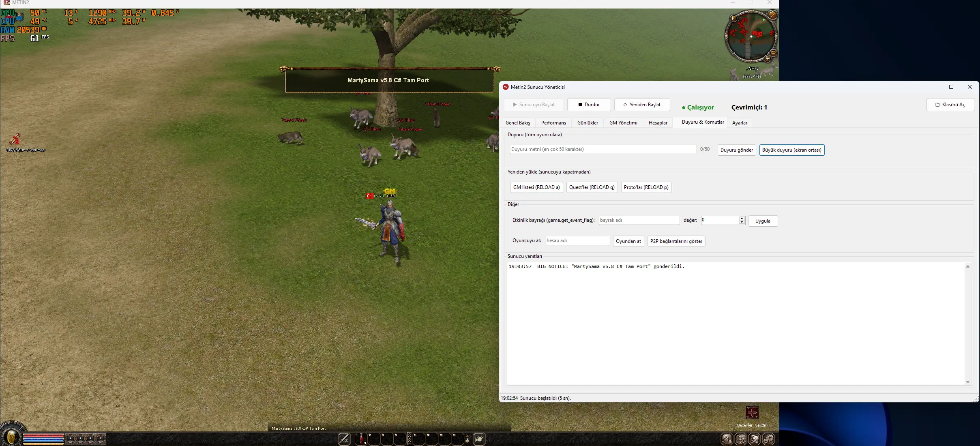Click the BIG_NOTICE log line in Sunucu yanıtları
This screenshot has width=980, height=446.
(x=596, y=267)
